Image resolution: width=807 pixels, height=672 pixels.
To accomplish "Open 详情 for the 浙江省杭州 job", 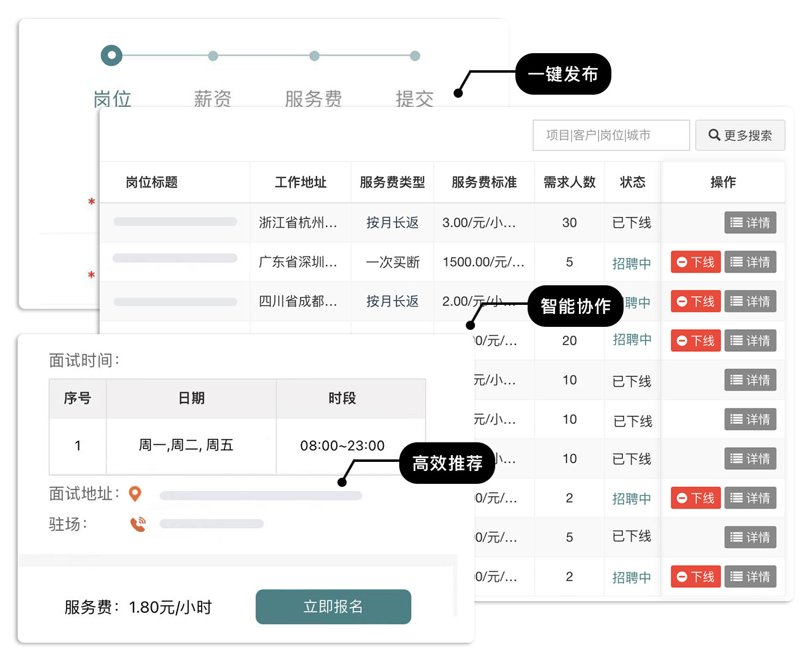I will (x=750, y=223).
